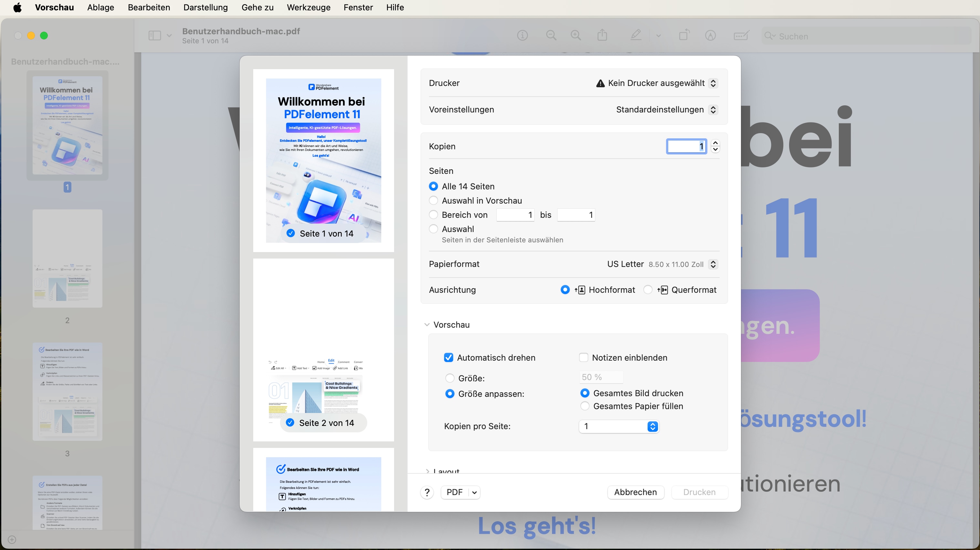
Task: Click the Info inspector icon in toolbar
Action: click(522, 36)
